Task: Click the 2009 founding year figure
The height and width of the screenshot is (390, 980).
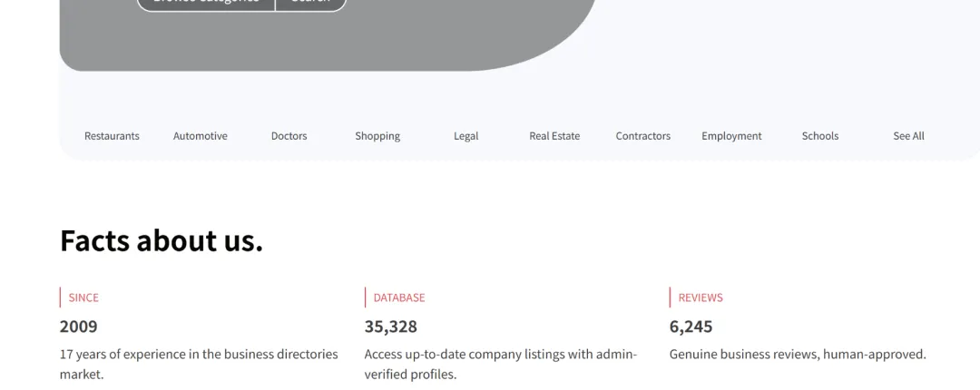Action: (78, 327)
